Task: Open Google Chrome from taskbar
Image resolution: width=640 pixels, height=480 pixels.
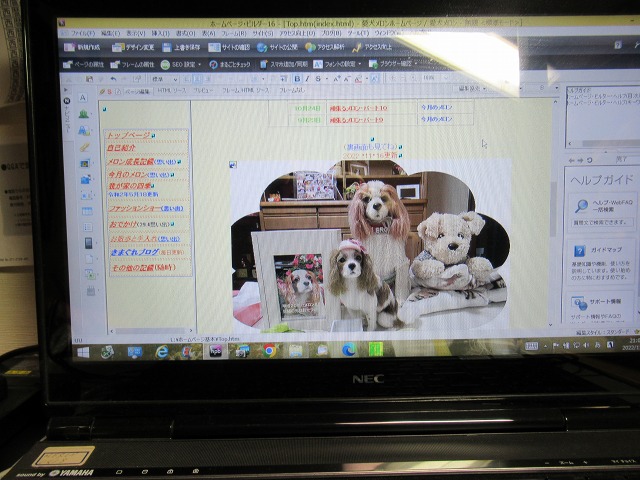Action: click(269, 351)
